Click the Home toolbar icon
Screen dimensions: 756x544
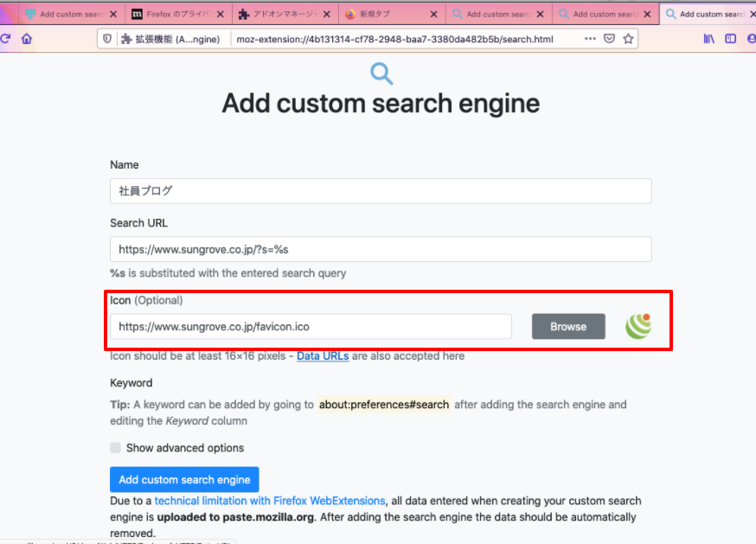27,39
